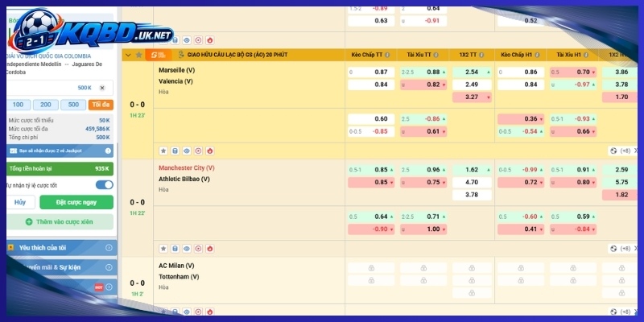
Task: Select Tối đa maximum stake button
Action: point(101,105)
